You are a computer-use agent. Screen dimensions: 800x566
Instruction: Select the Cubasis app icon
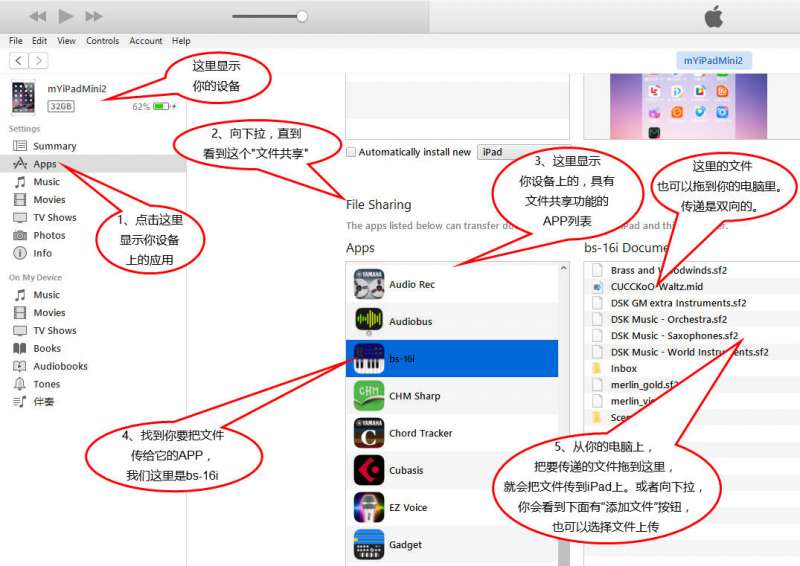point(369,470)
